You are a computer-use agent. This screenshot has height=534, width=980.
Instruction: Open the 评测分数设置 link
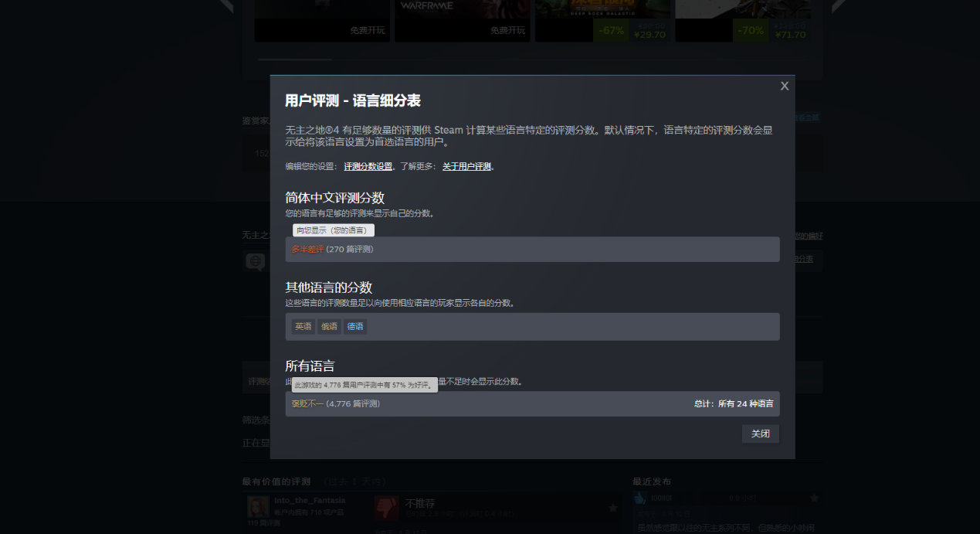[x=368, y=166]
